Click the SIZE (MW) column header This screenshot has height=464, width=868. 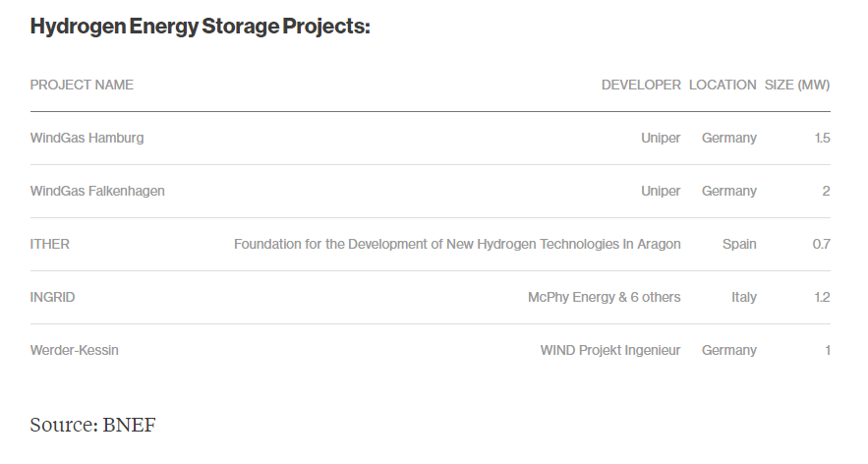click(x=797, y=85)
